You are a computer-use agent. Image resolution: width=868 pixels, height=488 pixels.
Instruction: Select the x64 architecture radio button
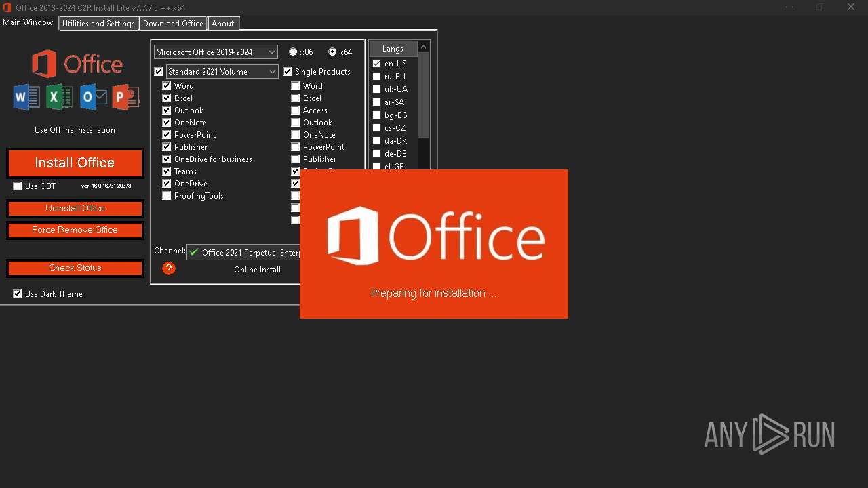(x=332, y=52)
